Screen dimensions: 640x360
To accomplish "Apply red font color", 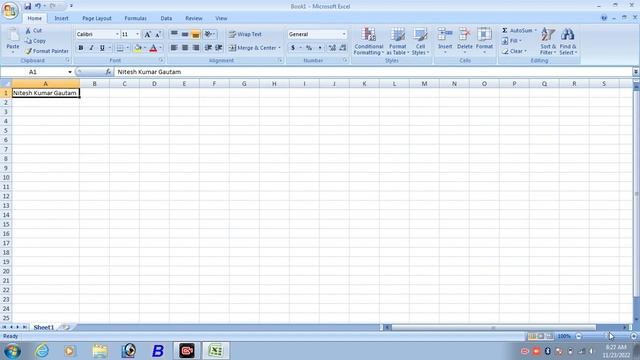I will (153, 48).
